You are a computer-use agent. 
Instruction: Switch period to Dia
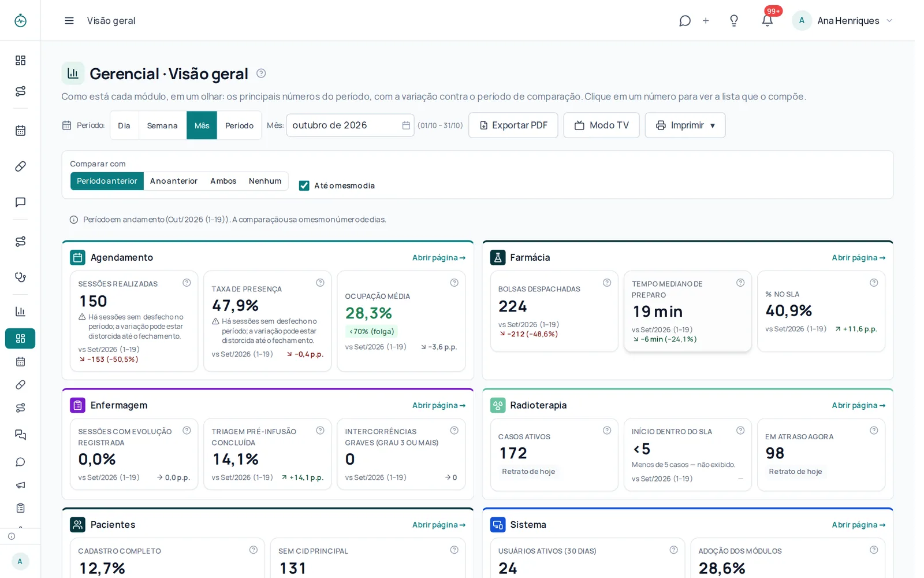pos(124,125)
